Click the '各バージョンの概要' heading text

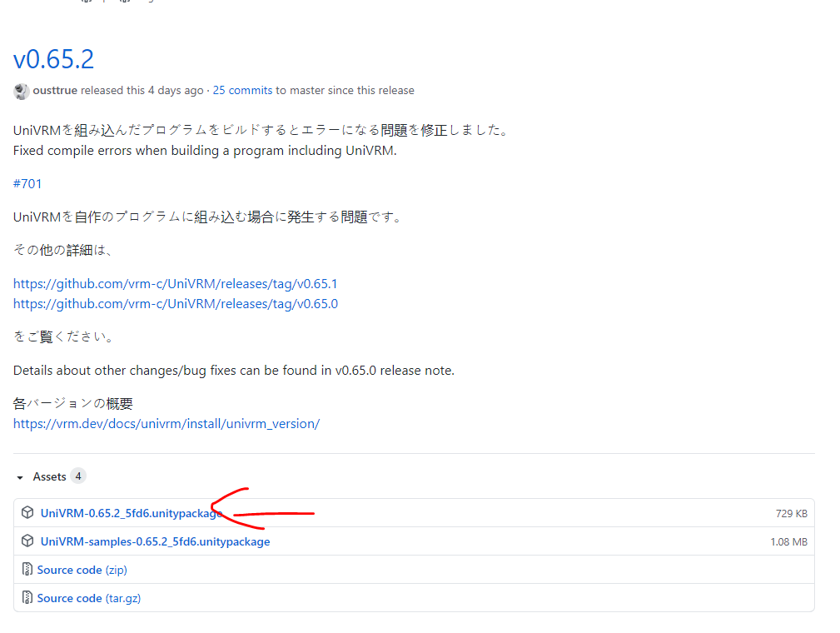(73, 403)
